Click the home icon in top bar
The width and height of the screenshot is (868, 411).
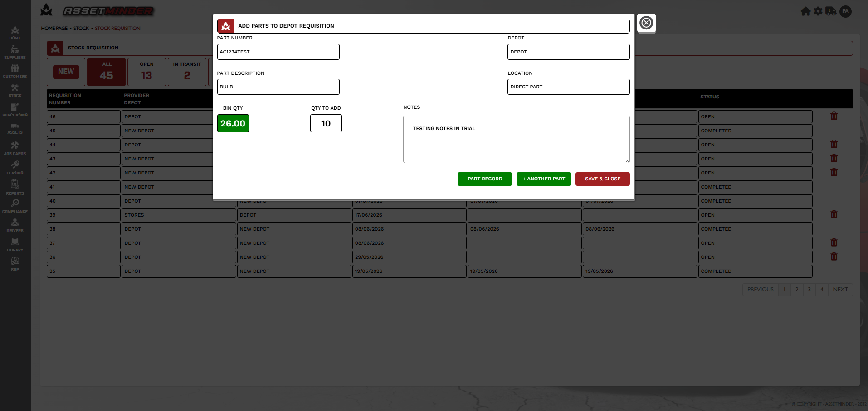tap(805, 11)
